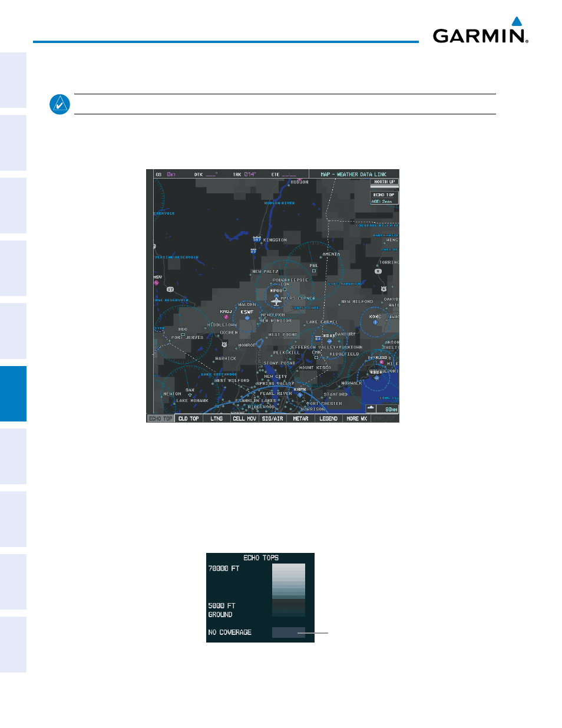Screen dimensions: 562x728
Task: Select the METAR softkey
Action: click(x=300, y=419)
